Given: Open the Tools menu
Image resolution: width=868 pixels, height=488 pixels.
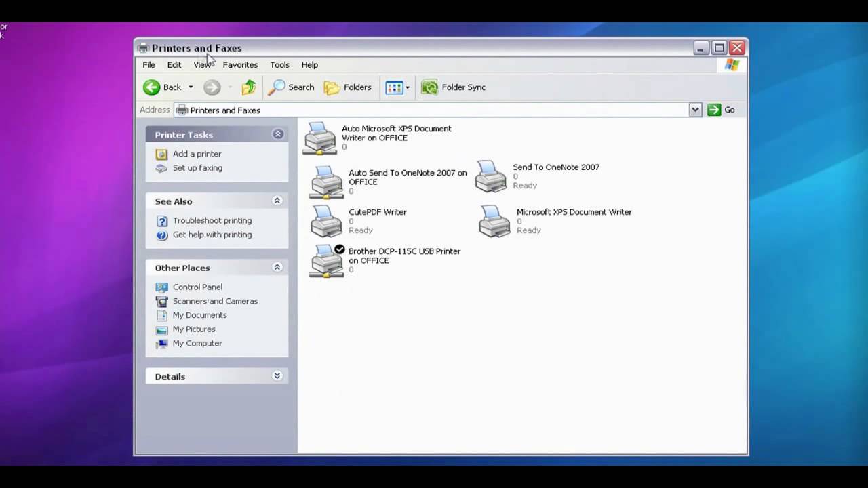Looking at the screenshot, I should [279, 65].
